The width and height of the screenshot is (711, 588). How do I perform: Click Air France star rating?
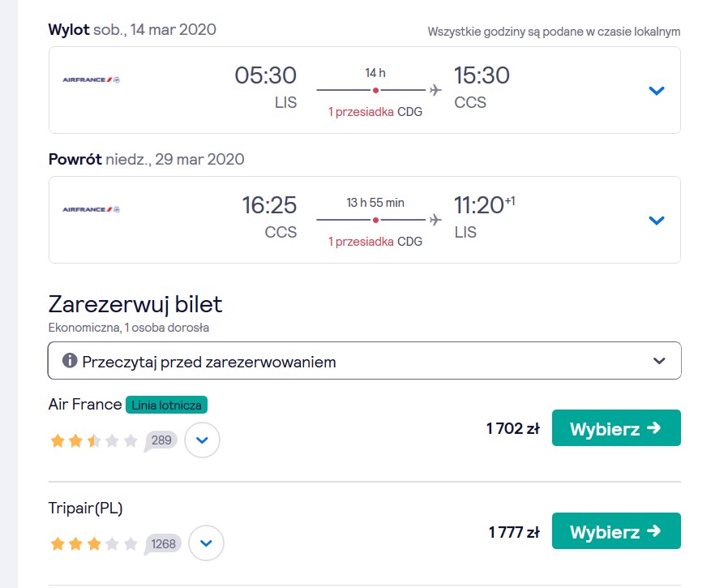[94, 440]
